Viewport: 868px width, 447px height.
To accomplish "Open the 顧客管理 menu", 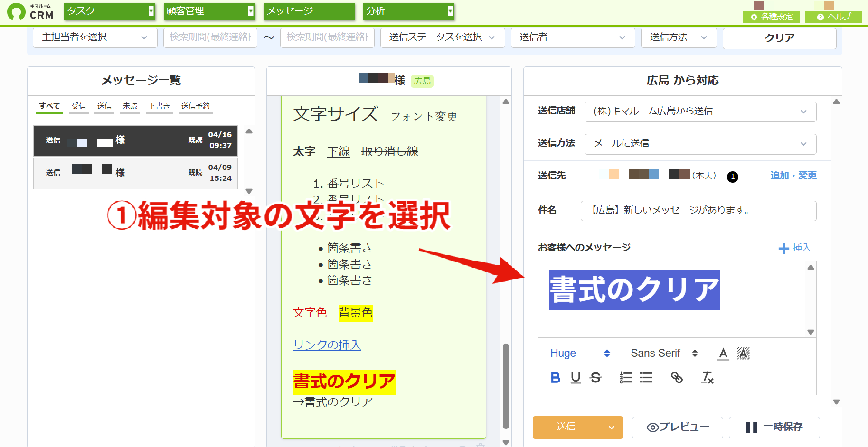I will 209,11.
